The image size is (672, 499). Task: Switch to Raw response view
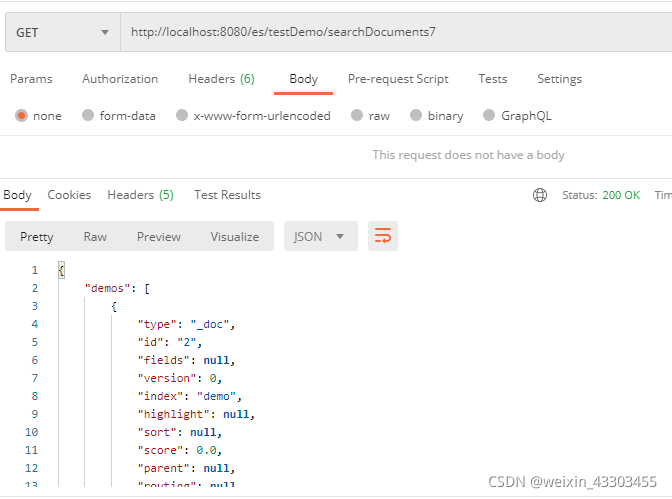coord(95,237)
